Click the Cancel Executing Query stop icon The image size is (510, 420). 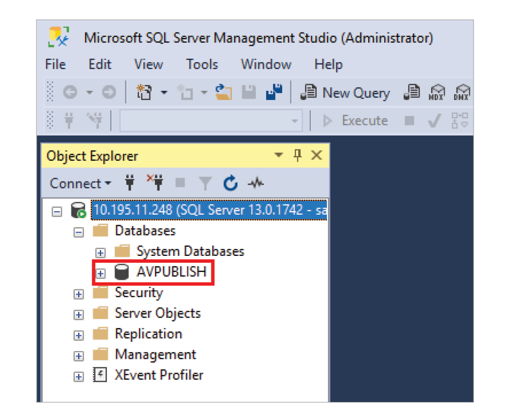click(409, 120)
